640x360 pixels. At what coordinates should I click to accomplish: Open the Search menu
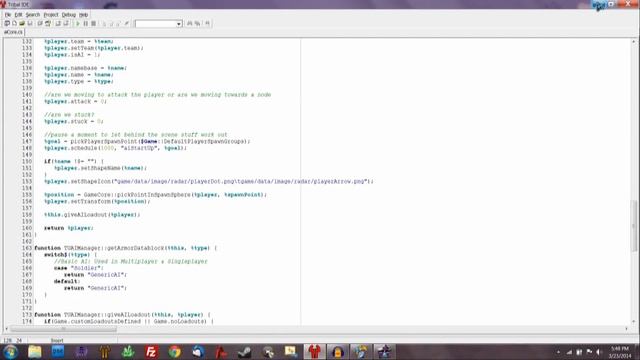coord(33,15)
